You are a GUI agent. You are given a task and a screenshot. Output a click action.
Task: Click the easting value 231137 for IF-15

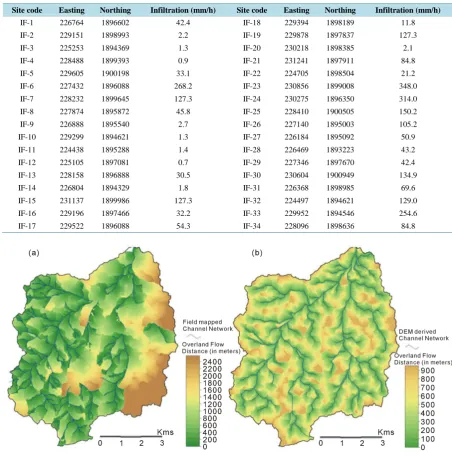pyautogui.click(x=72, y=201)
